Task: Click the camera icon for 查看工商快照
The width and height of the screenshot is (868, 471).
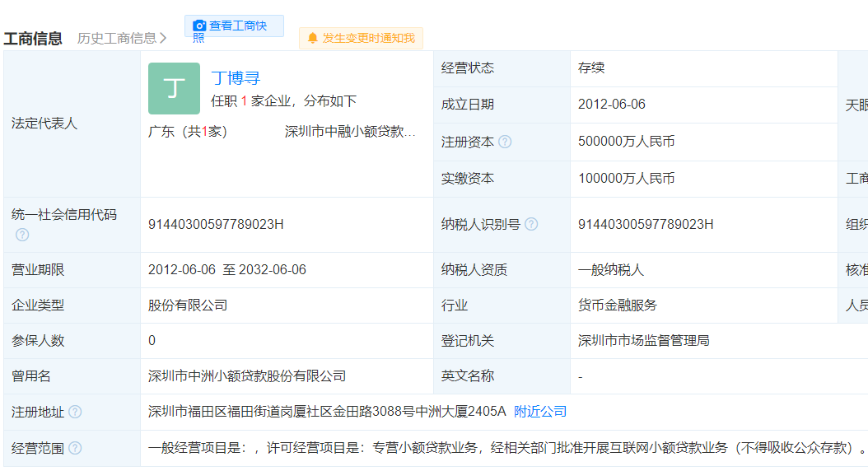Action: tap(199, 26)
